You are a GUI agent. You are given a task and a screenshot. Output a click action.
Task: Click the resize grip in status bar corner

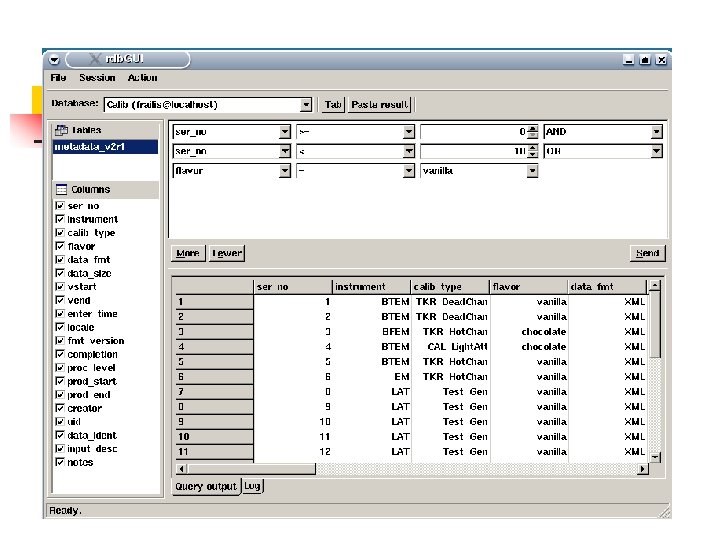[x=663, y=512]
